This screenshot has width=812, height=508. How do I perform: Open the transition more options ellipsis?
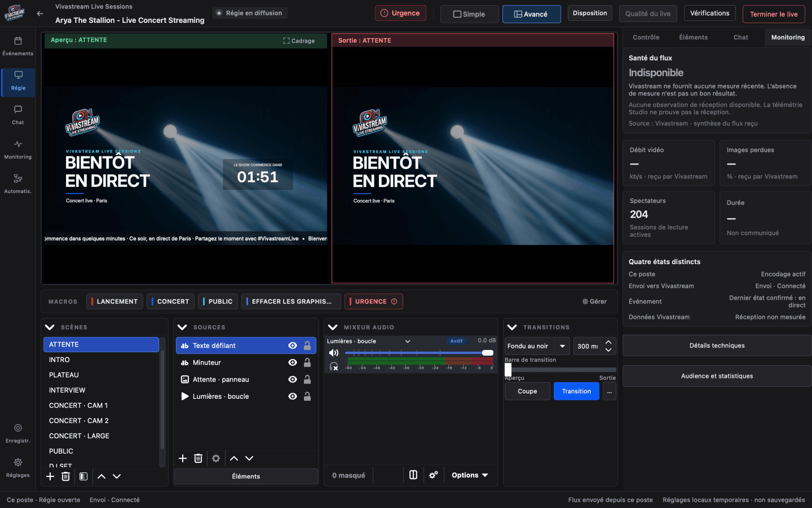(x=609, y=391)
